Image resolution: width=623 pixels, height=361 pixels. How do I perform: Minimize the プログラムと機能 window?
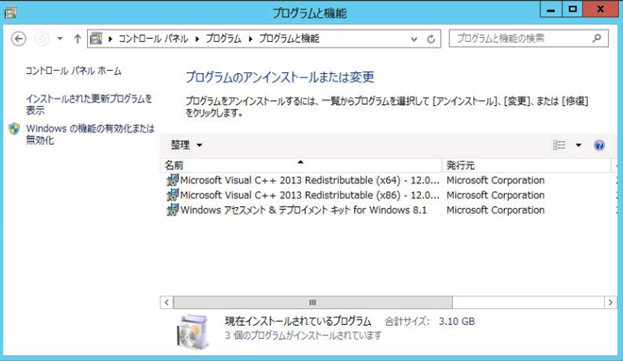tap(551, 10)
